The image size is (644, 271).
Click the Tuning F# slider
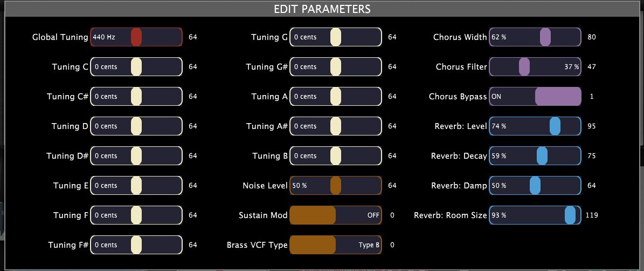[136, 245]
